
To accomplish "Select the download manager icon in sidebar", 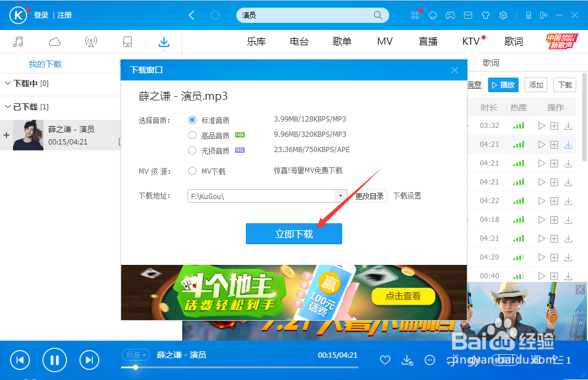I will pyautogui.click(x=164, y=41).
